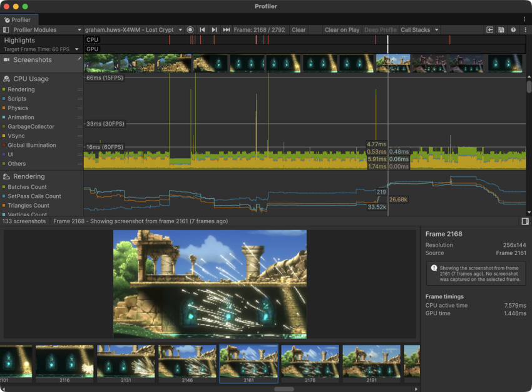Click the pin icon in the Screenshots module
This screenshot has height=392, width=532.
pyautogui.click(x=79, y=59)
